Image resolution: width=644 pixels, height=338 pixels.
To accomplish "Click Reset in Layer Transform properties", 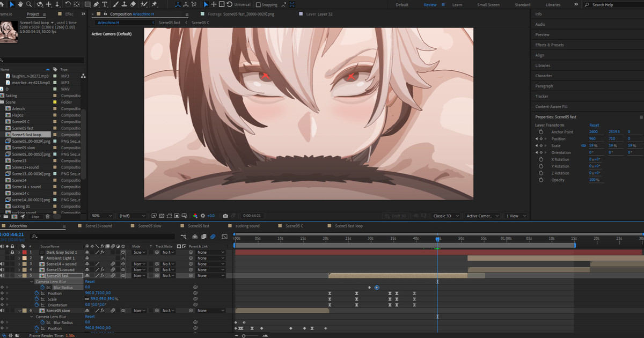I will (594, 125).
